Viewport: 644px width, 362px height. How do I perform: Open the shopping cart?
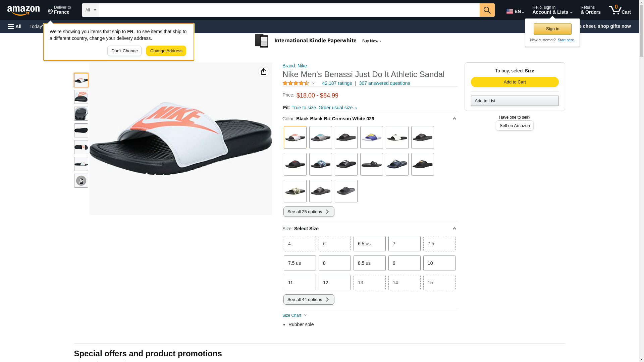[x=620, y=10]
